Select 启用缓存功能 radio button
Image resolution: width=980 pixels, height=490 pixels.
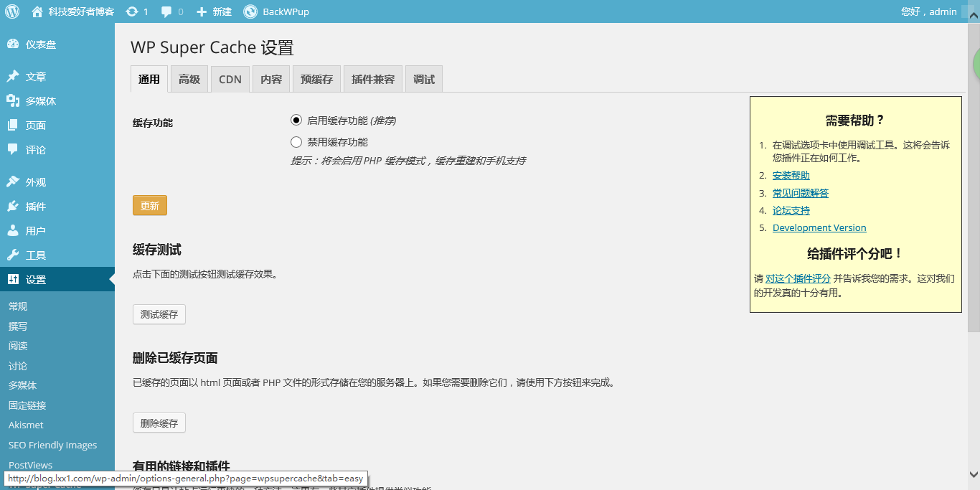pyautogui.click(x=296, y=121)
